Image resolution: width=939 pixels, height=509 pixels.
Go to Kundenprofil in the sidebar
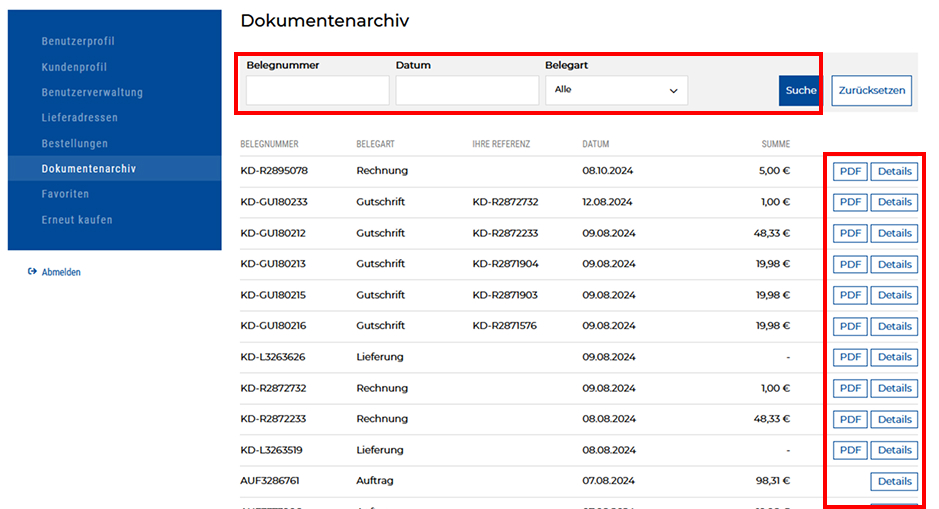(x=74, y=67)
